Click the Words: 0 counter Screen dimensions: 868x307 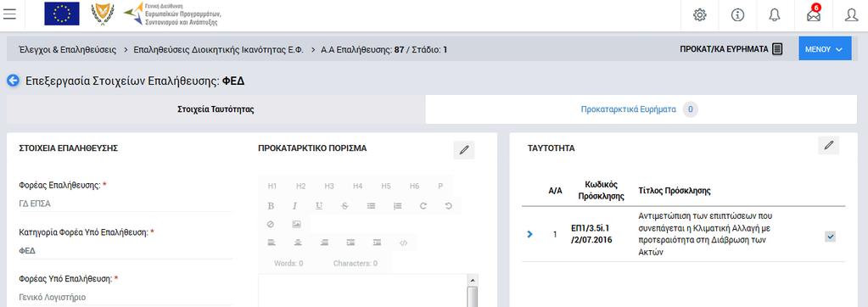288,263
